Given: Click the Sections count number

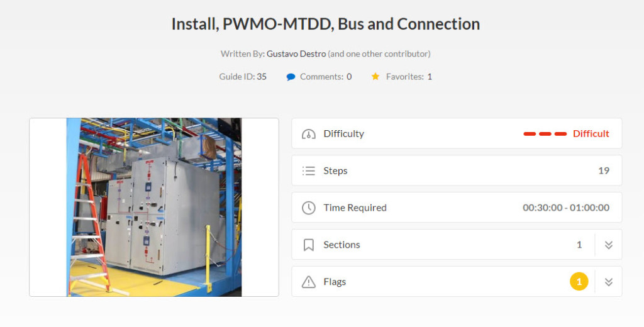Looking at the screenshot, I should click(x=579, y=245).
